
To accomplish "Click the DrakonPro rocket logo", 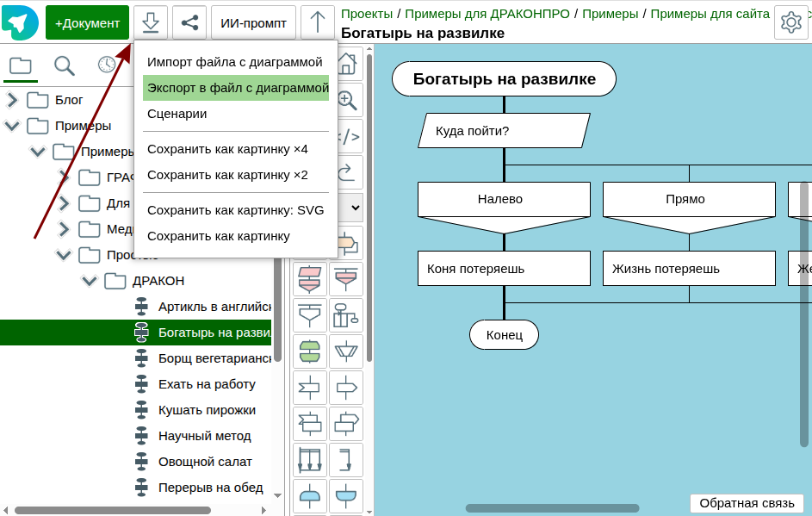I will pyautogui.click(x=20, y=22).
